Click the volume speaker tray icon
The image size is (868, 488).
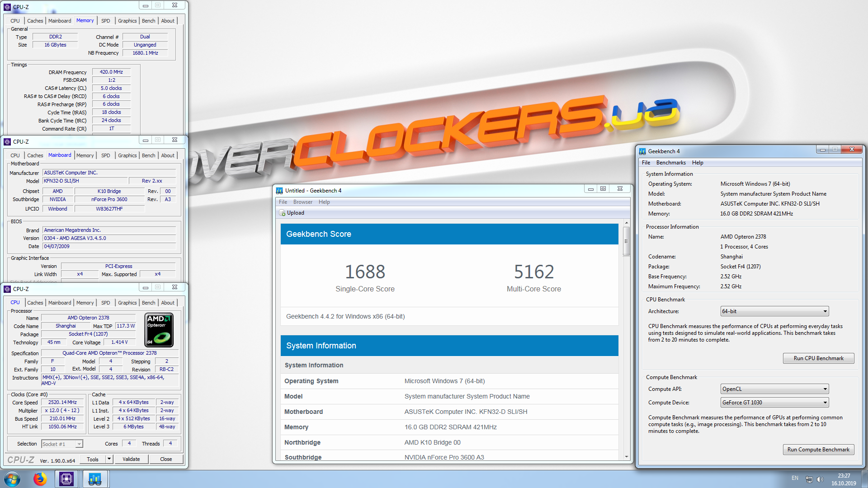click(820, 479)
